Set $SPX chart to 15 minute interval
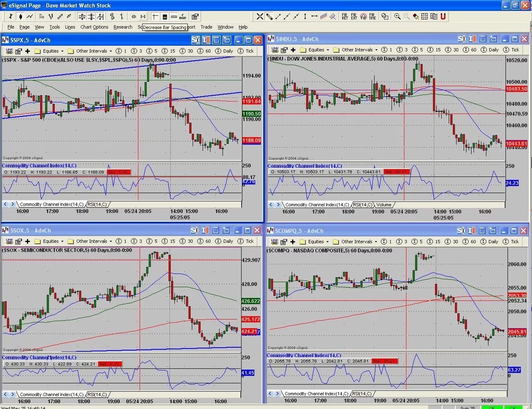532x409 pixels. (169, 51)
